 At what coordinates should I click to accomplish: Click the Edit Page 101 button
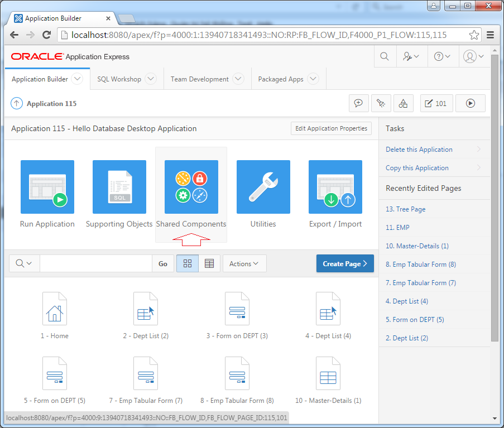coord(436,103)
